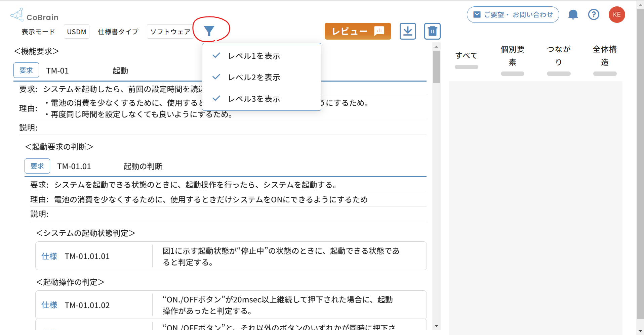Click the heading <システムの起動状態判定>

click(86, 233)
